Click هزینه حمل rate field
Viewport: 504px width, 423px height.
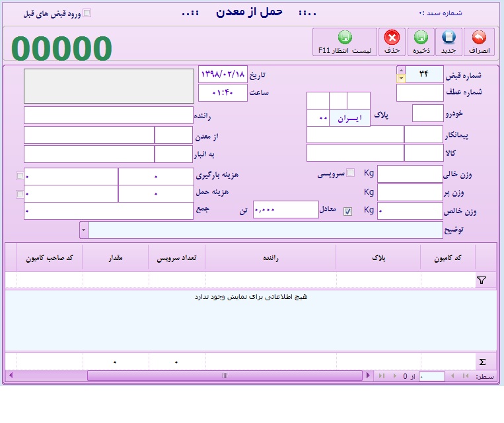[156, 193]
